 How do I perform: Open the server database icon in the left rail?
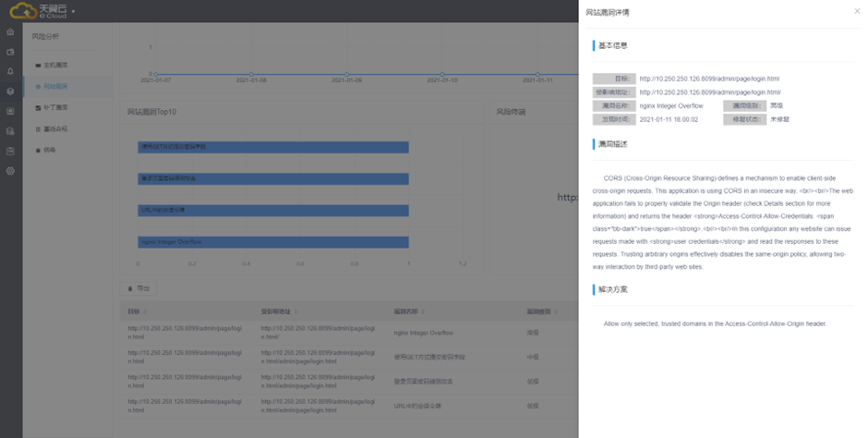pos(10,131)
